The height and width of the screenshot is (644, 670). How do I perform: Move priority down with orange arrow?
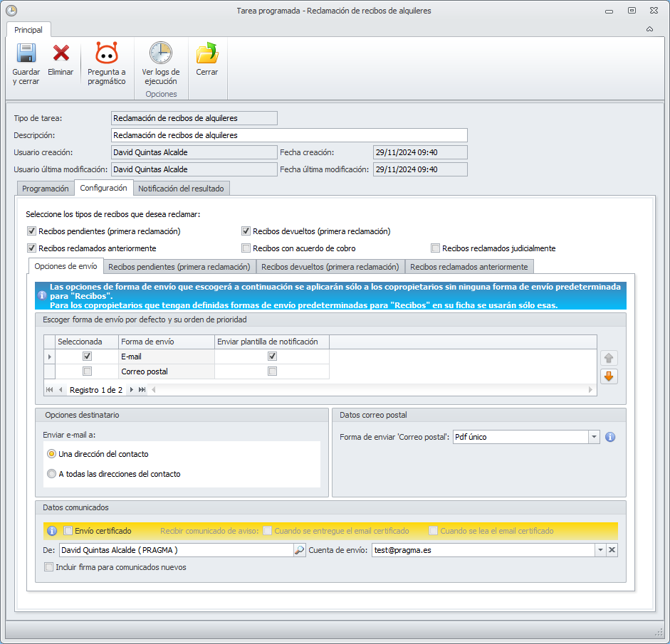609,376
